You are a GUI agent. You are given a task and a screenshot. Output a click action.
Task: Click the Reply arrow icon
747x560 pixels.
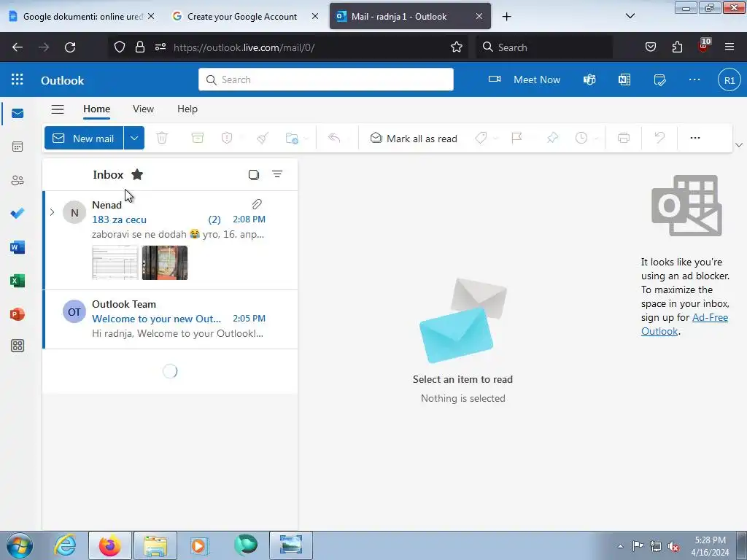pos(334,138)
